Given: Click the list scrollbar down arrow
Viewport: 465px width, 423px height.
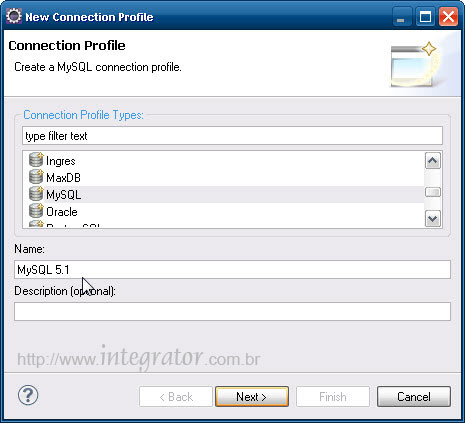Looking at the screenshot, I should click(433, 219).
